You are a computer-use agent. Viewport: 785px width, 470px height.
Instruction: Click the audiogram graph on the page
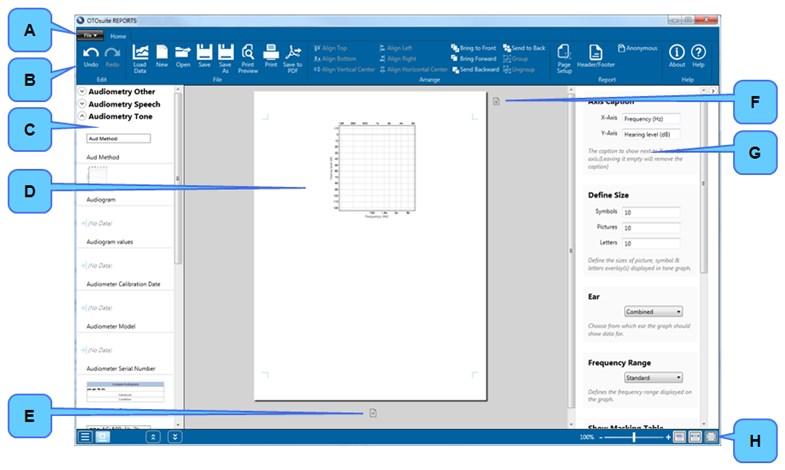pyautogui.click(x=374, y=169)
